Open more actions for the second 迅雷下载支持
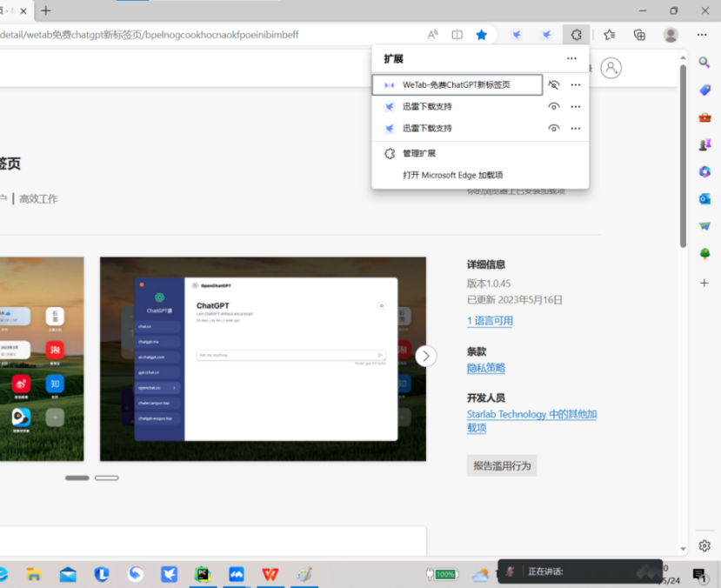Image resolution: width=721 pixels, height=588 pixels. [x=576, y=128]
